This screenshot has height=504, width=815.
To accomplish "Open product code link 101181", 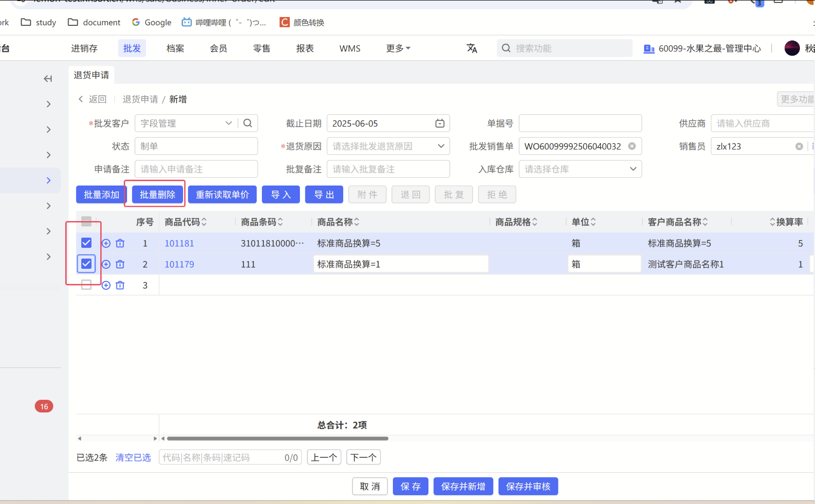I will (179, 243).
